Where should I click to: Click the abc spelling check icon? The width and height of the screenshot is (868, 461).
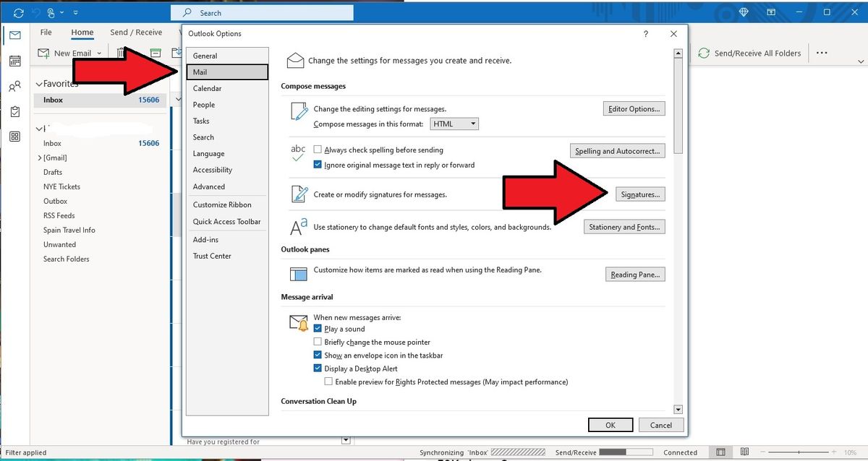click(298, 153)
